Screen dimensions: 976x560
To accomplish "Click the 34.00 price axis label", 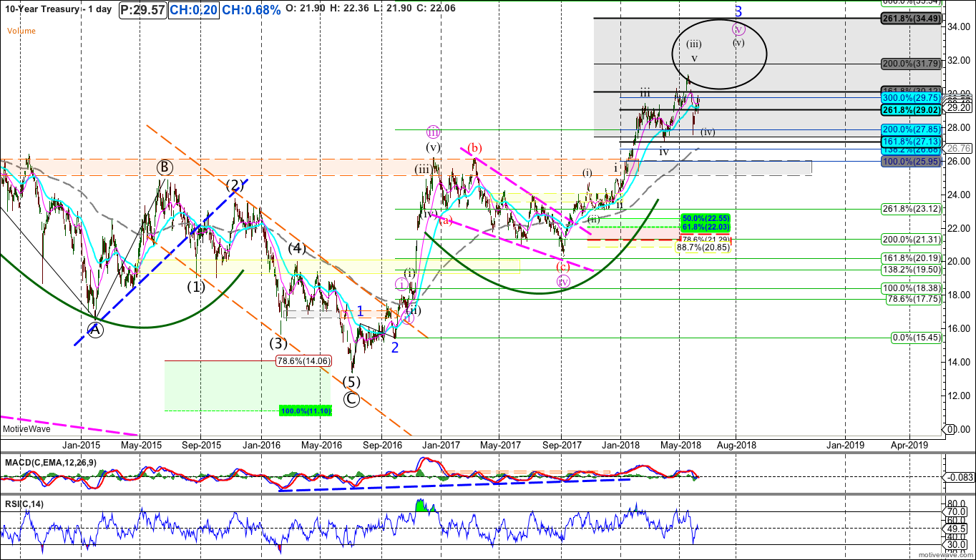I will tap(957, 27).
